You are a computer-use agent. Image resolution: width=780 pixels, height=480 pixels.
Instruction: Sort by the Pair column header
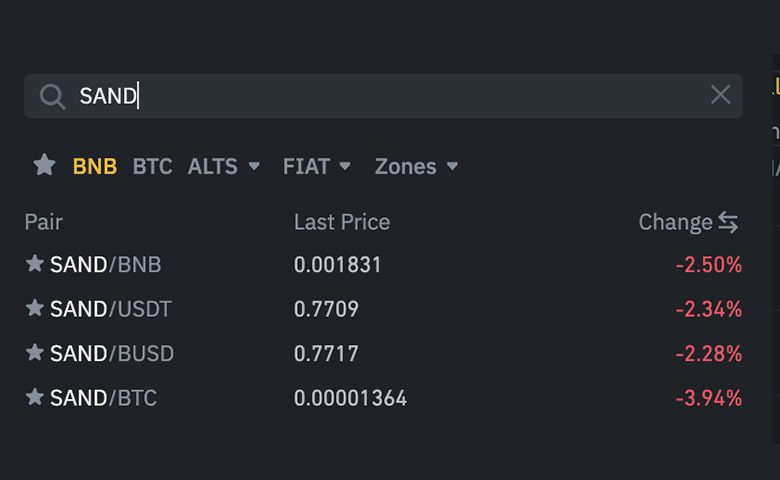click(x=44, y=222)
